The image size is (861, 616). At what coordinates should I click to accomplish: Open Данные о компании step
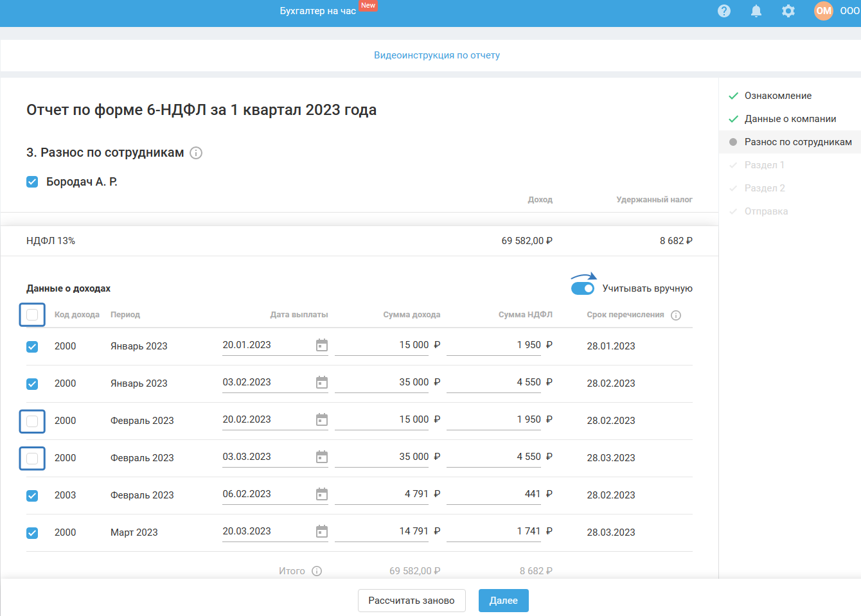(790, 119)
